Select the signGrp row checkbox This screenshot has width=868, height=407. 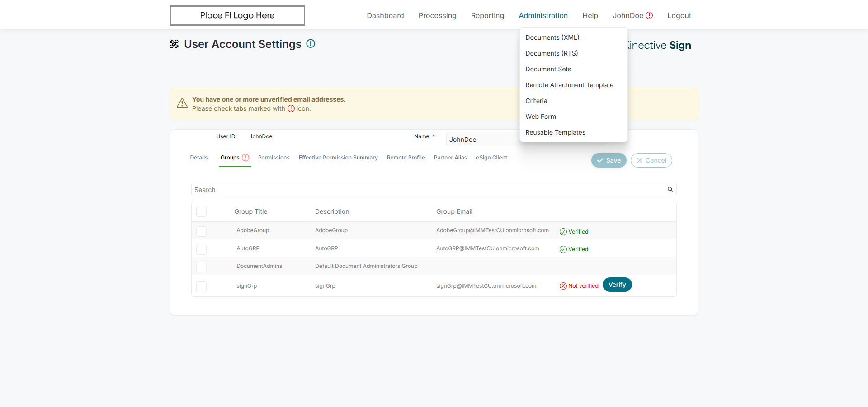click(x=202, y=286)
